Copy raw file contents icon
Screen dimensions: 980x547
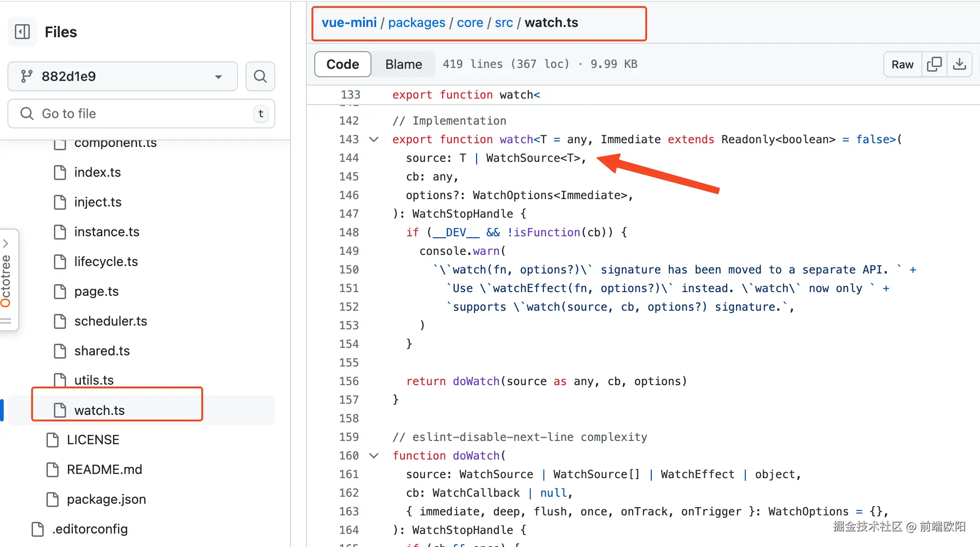click(934, 64)
